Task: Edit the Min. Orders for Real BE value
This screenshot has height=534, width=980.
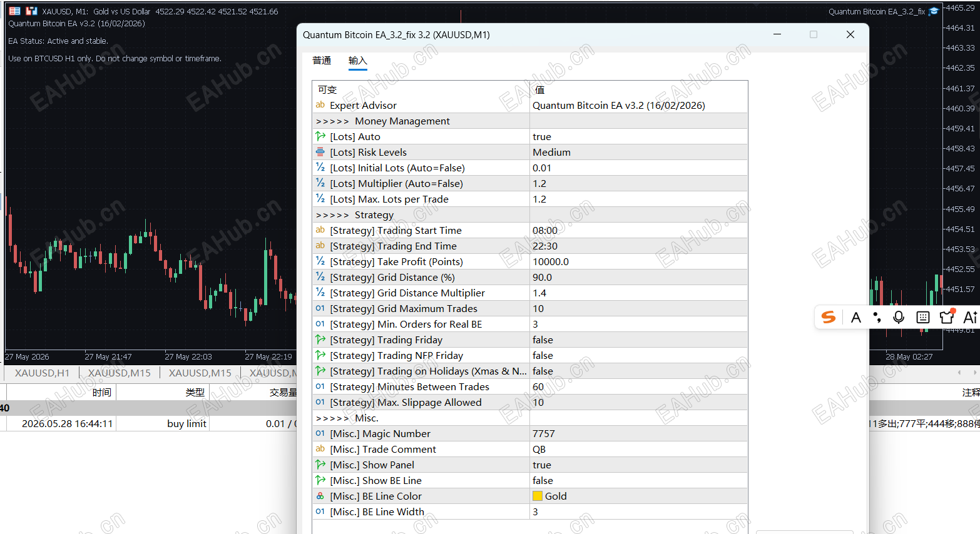Action: click(x=638, y=324)
